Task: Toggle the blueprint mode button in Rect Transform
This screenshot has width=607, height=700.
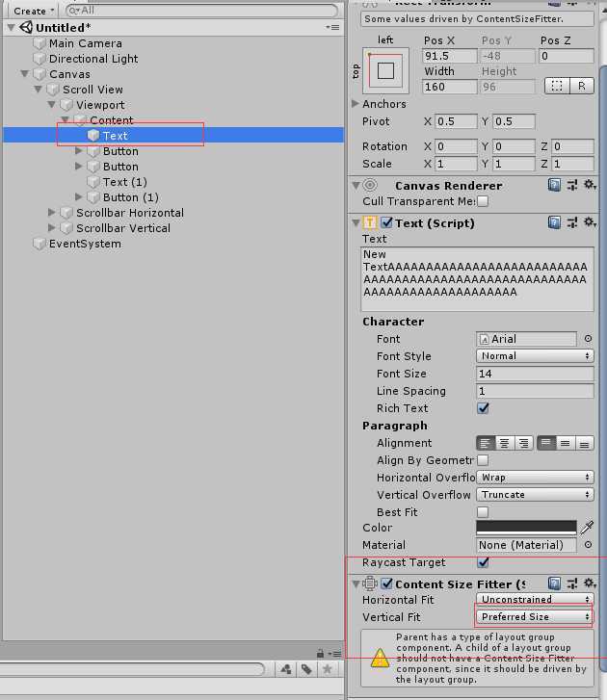Action: (557, 86)
